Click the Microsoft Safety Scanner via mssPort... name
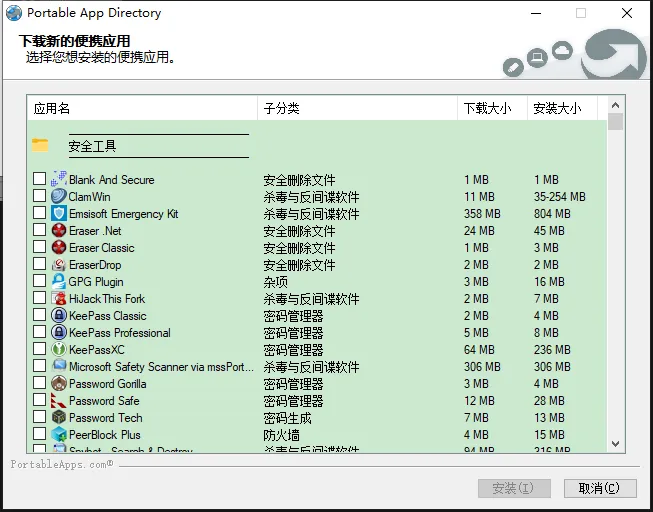653x512 pixels. click(161, 367)
